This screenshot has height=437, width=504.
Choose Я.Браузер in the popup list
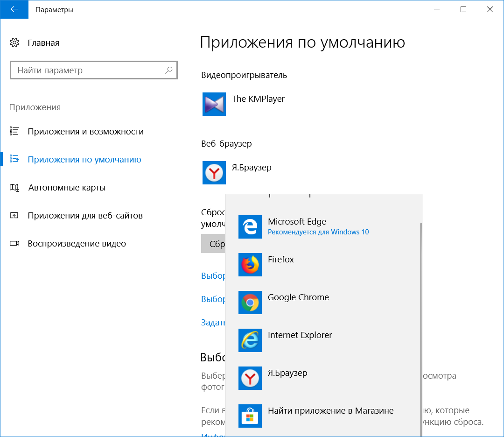pos(323,378)
